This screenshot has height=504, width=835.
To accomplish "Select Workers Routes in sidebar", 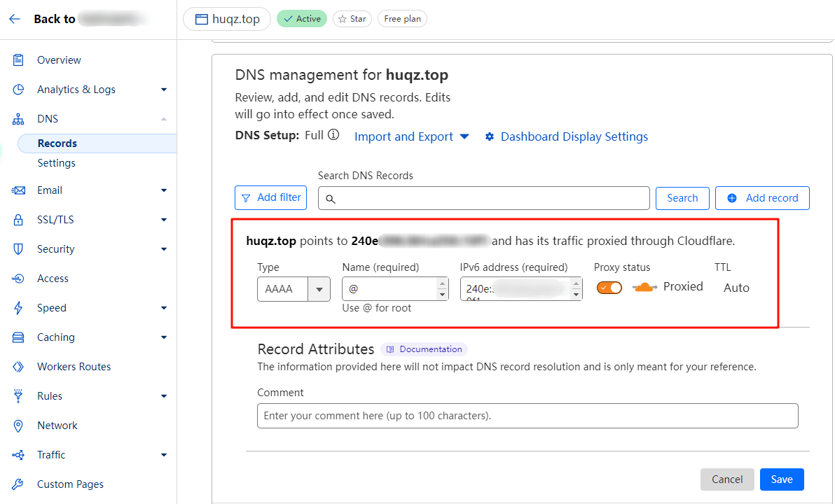I will tap(74, 367).
